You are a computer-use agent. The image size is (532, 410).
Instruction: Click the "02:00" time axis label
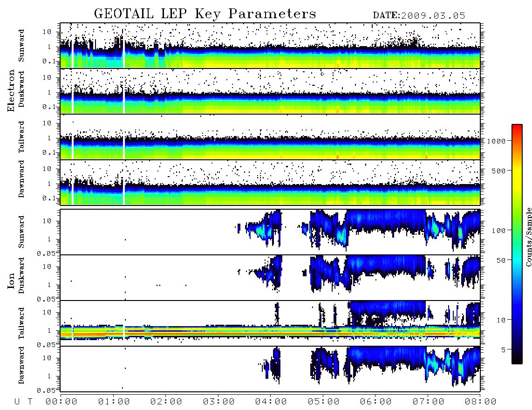pos(166,402)
